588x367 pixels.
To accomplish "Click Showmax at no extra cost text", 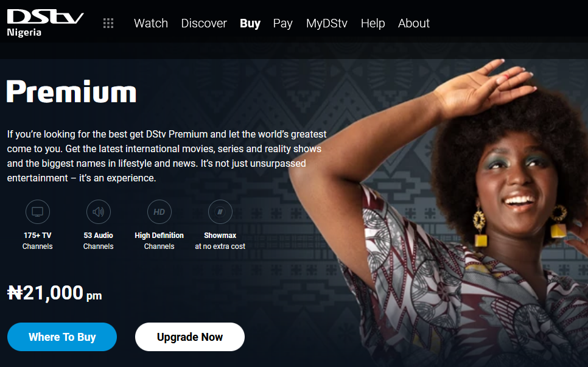I will (220, 240).
